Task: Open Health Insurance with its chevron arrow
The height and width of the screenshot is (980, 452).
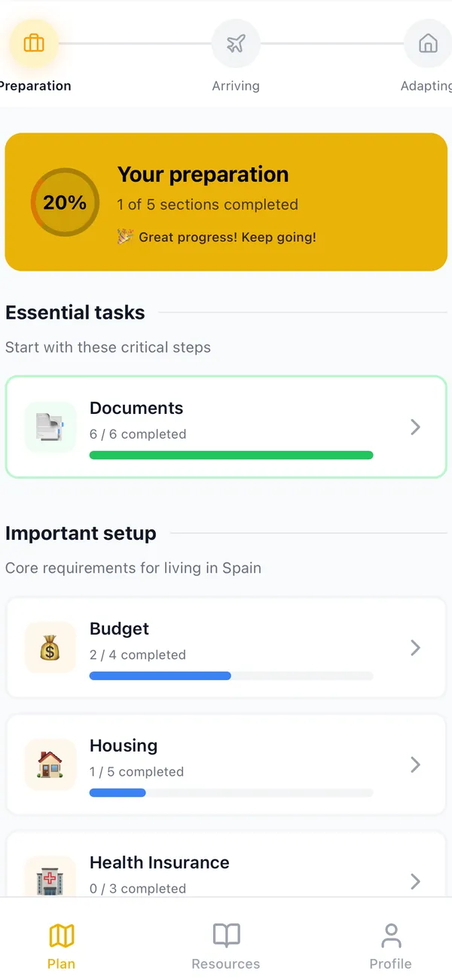Action: [x=415, y=880]
